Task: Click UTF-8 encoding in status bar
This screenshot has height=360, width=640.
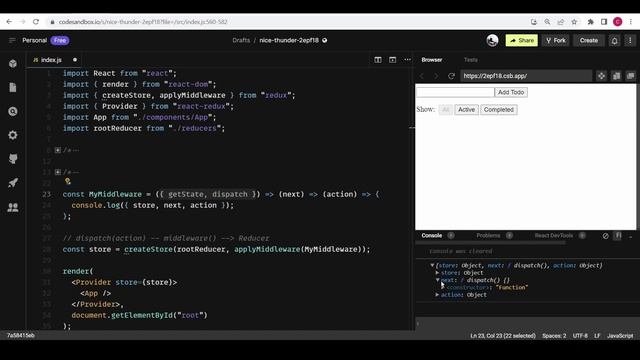Action: click(580, 336)
